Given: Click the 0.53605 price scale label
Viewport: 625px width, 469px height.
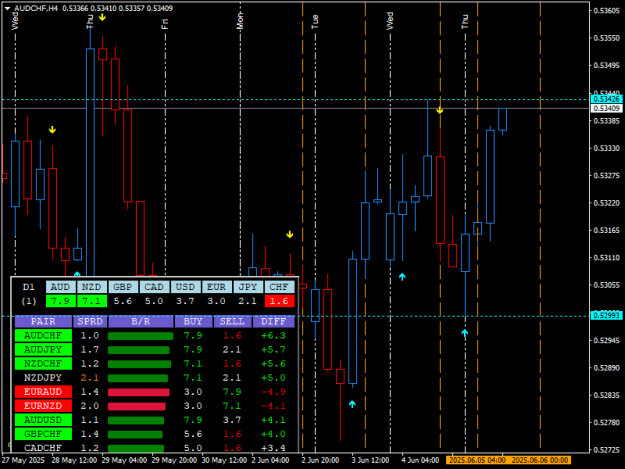Looking at the screenshot, I should pos(607,11).
